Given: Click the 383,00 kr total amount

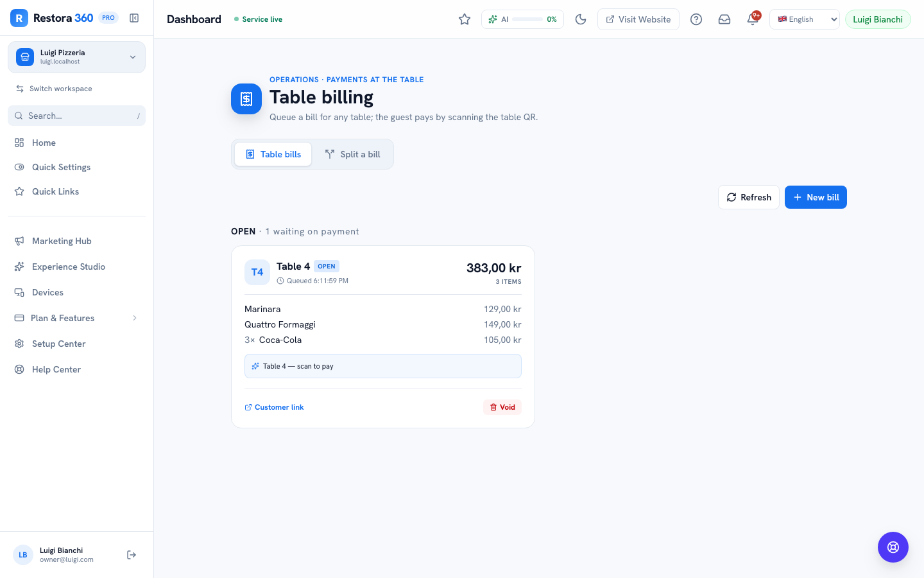Looking at the screenshot, I should click(493, 268).
